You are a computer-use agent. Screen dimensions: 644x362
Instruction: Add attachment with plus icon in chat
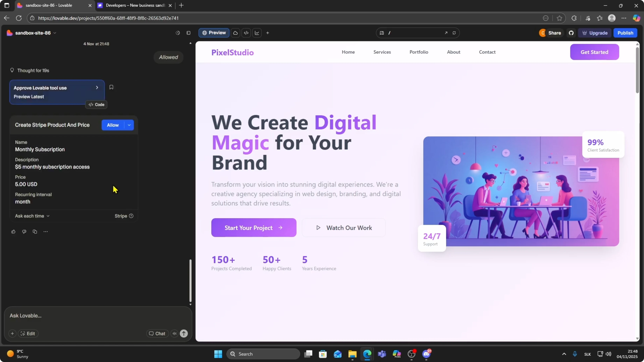12,333
